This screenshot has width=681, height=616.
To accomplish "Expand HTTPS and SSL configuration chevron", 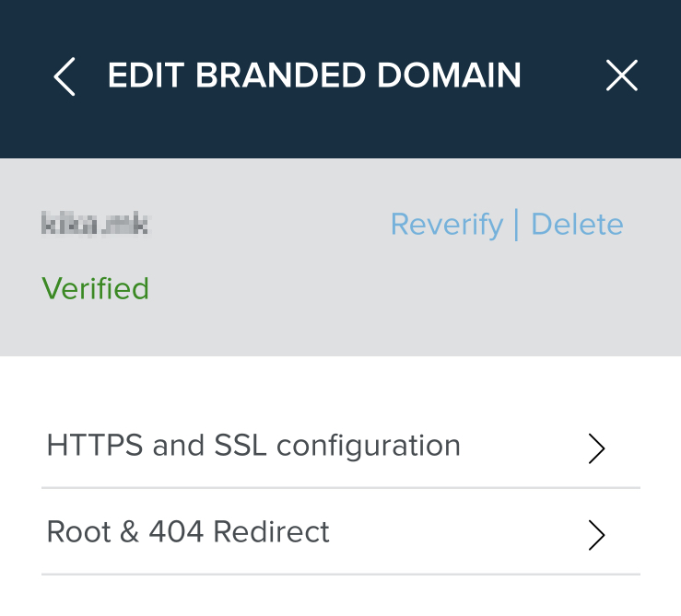I will tap(597, 447).
